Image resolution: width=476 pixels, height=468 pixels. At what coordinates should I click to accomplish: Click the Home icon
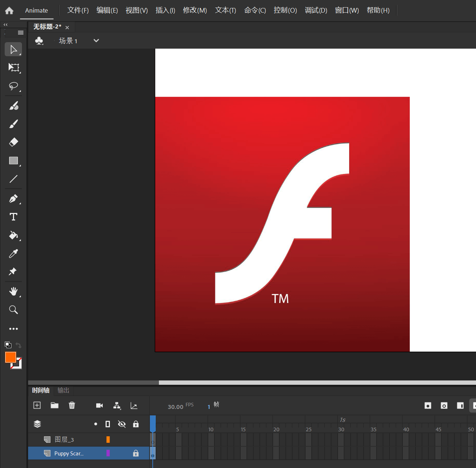click(x=9, y=10)
